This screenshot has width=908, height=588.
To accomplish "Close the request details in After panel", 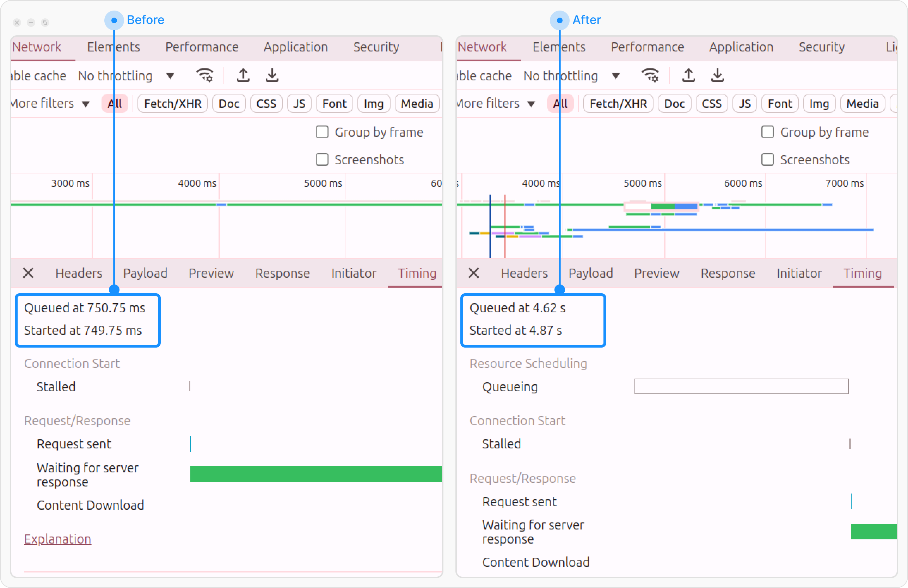I will [x=473, y=273].
